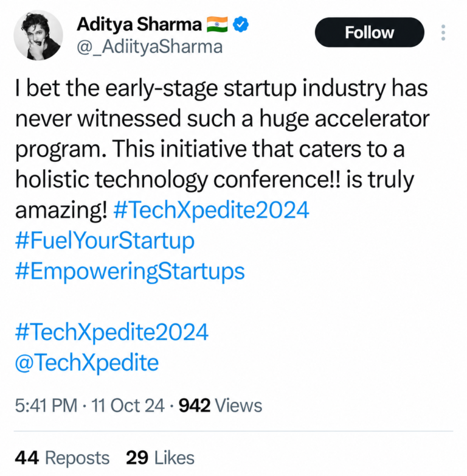Click the tweet body text about accelerator program
The width and height of the screenshot is (467, 476).
tap(222, 149)
